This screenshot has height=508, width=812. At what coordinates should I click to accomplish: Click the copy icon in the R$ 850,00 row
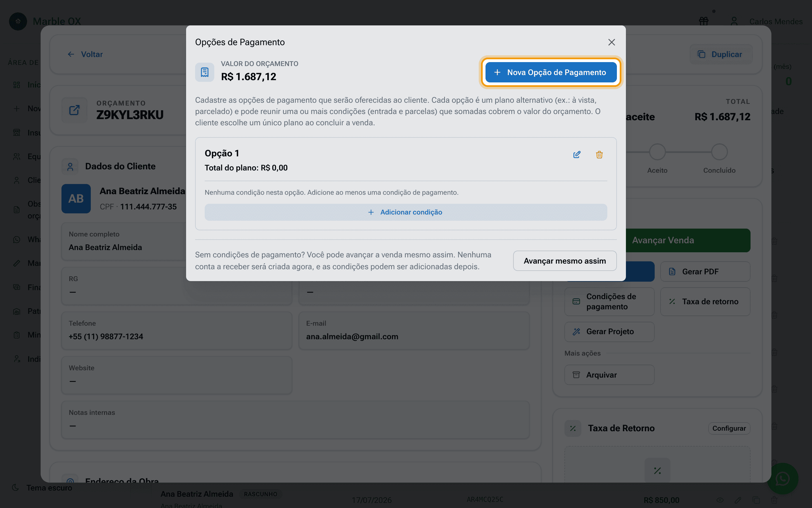pyautogui.click(x=756, y=500)
